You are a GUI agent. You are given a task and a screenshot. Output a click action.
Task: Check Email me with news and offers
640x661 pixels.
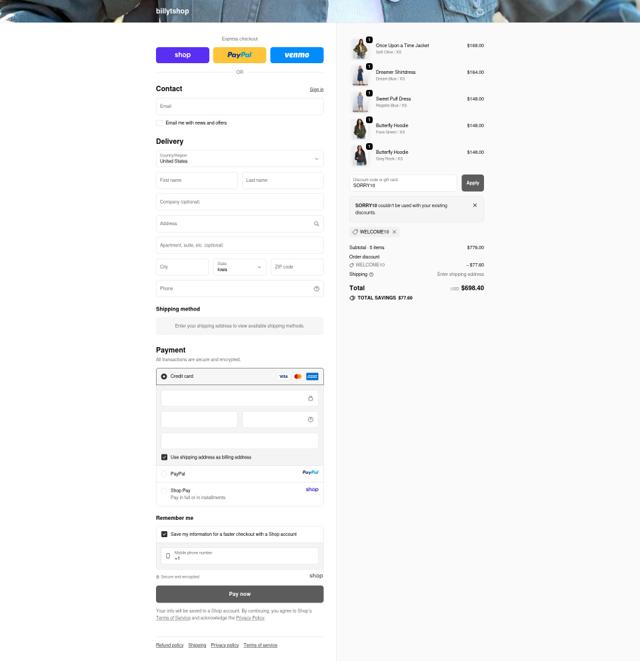pos(160,123)
